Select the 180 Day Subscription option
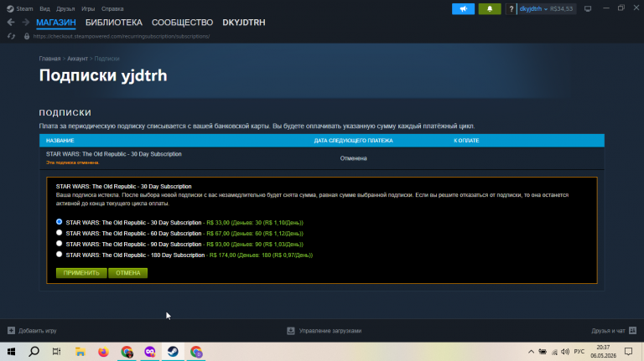The height and width of the screenshot is (361, 644). click(x=60, y=255)
